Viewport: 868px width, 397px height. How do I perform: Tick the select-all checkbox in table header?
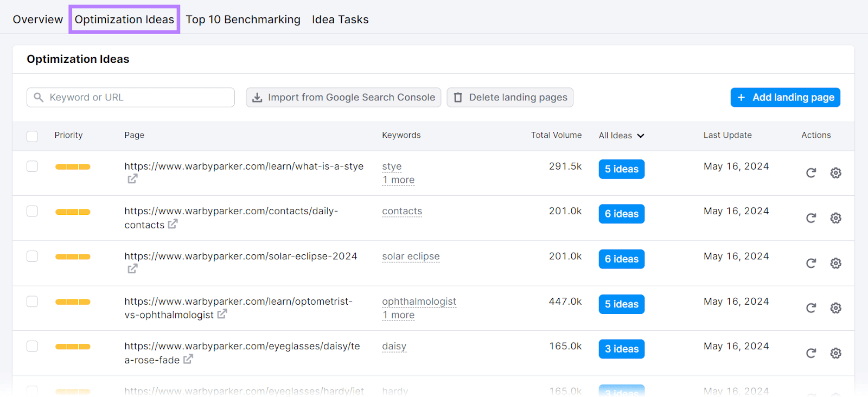click(33, 136)
